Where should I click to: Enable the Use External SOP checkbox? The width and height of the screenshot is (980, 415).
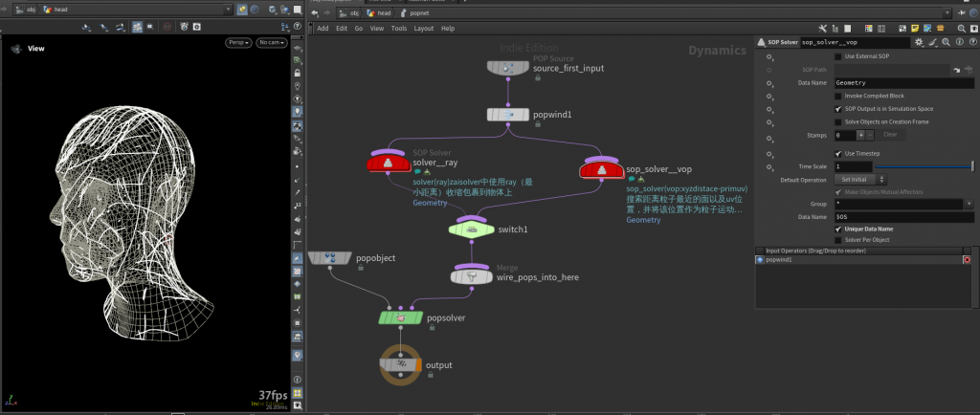pyautogui.click(x=839, y=56)
